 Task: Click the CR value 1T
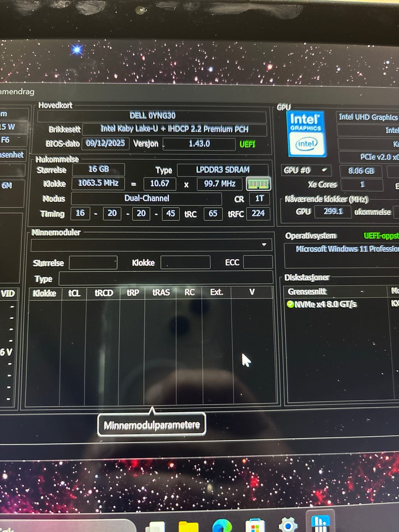click(x=259, y=199)
